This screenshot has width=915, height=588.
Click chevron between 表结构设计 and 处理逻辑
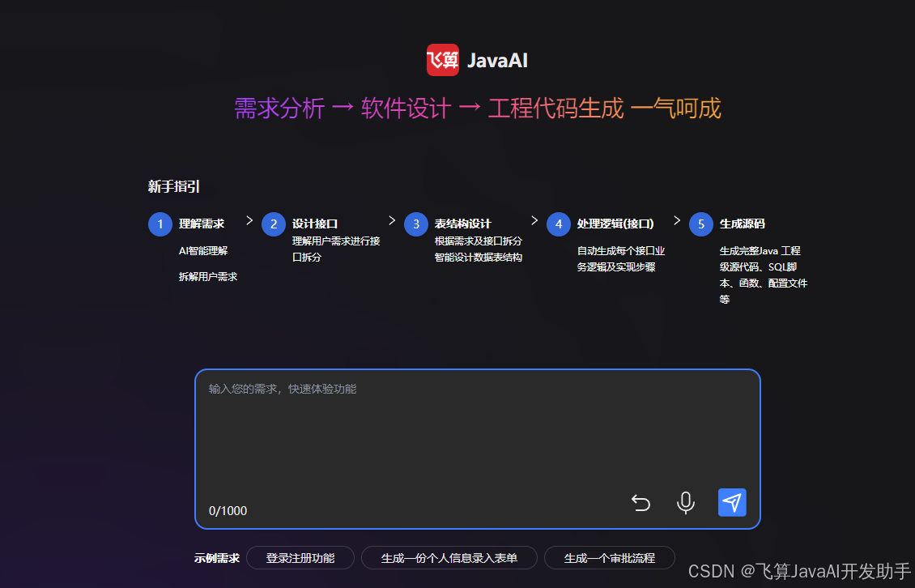[534, 220]
